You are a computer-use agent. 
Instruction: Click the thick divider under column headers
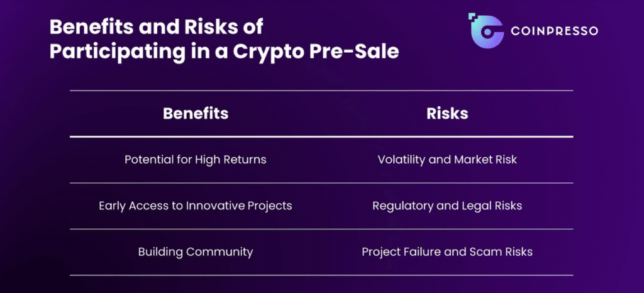point(321,136)
